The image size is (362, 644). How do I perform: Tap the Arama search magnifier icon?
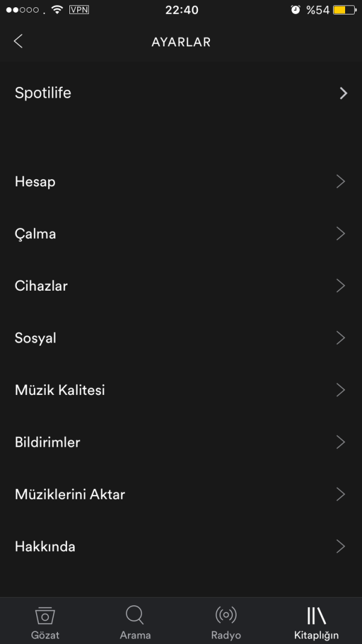[135, 615]
